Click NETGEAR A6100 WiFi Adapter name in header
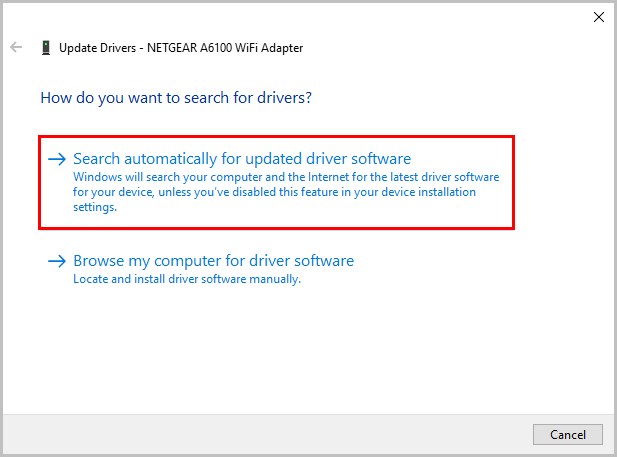 [x=225, y=48]
